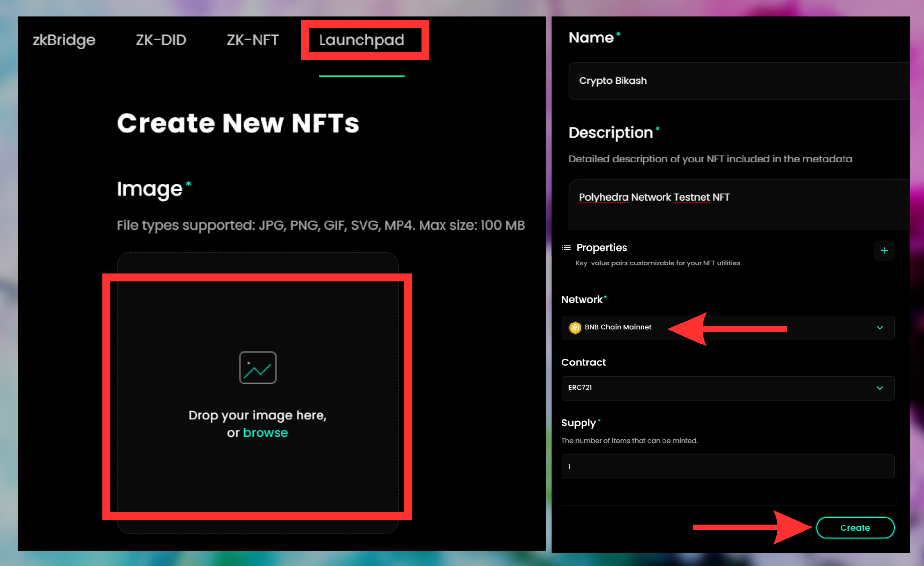The height and width of the screenshot is (566, 924).
Task: Click the 'Detailed description of your NFT' hint
Action: [x=710, y=159]
